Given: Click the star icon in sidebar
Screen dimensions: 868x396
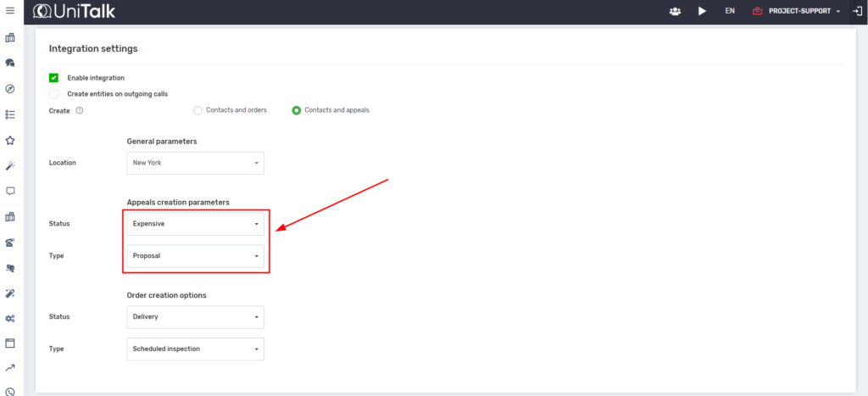Looking at the screenshot, I should point(10,140).
